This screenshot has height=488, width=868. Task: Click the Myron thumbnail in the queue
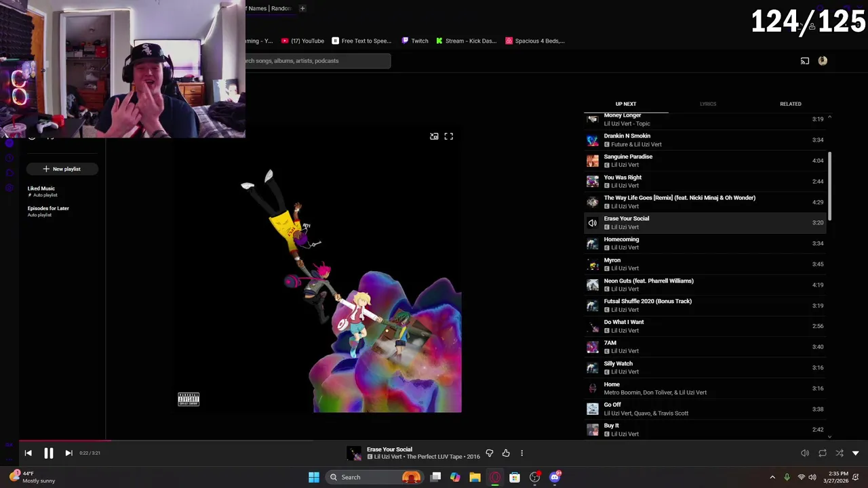pyautogui.click(x=593, y=264)
